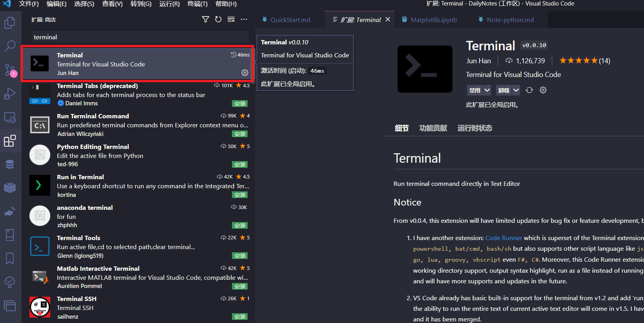Screen dimensions: 644x323
Task: Open 转到(G) menu
Action: click(141, 4)
